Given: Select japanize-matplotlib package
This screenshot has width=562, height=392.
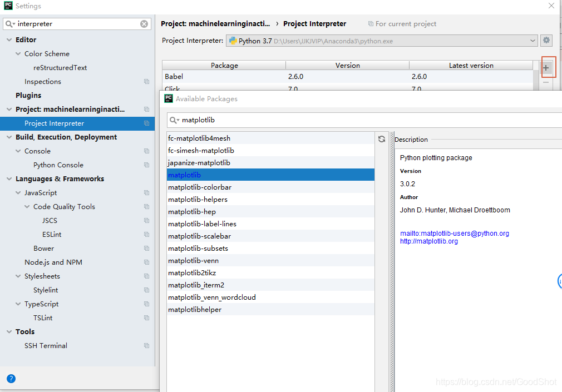Looking at the screenshot, I should click(x=270, y=163).
